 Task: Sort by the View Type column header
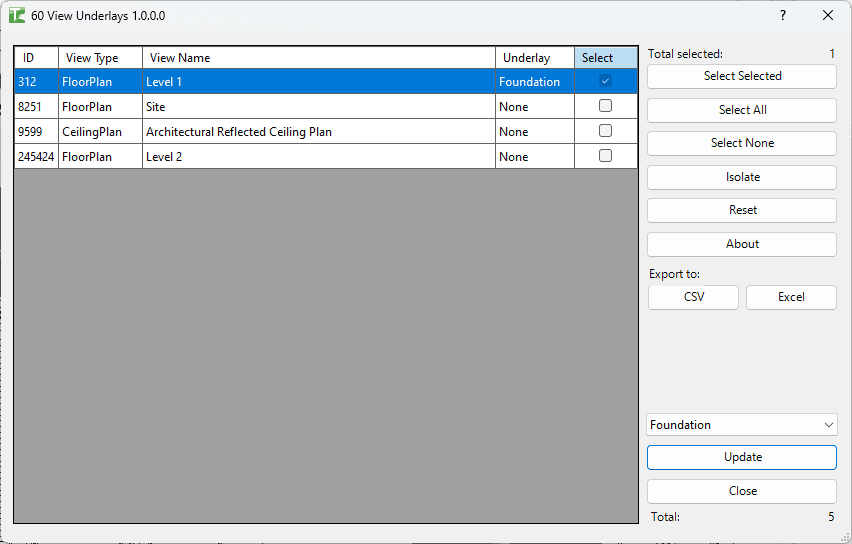101,58
